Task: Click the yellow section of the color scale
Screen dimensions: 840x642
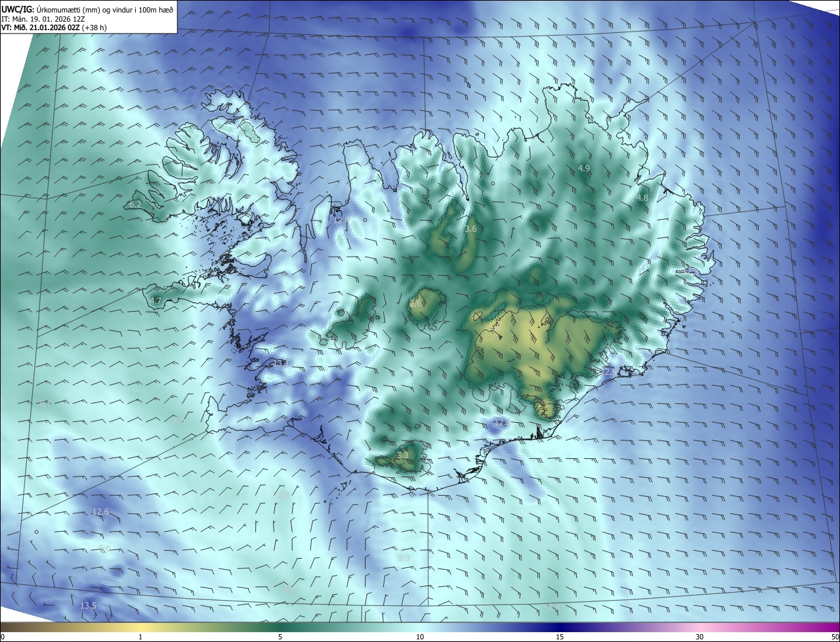Action: 140,628
